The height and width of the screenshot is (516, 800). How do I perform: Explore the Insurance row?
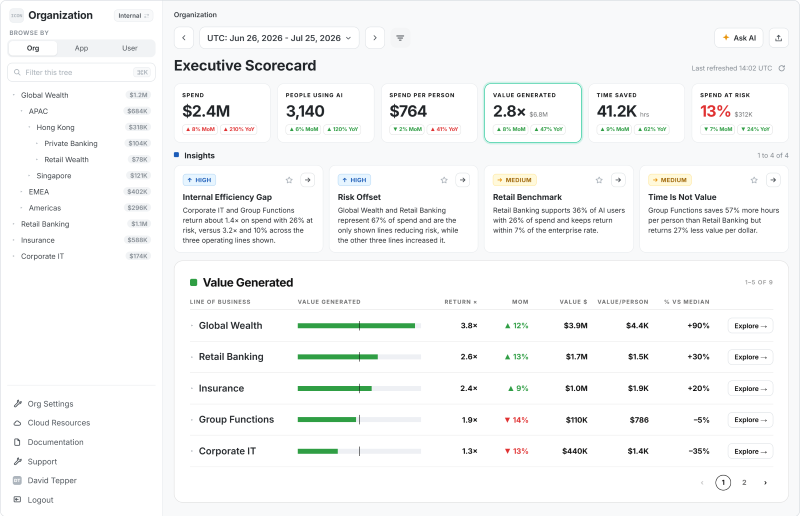point(750,388)
